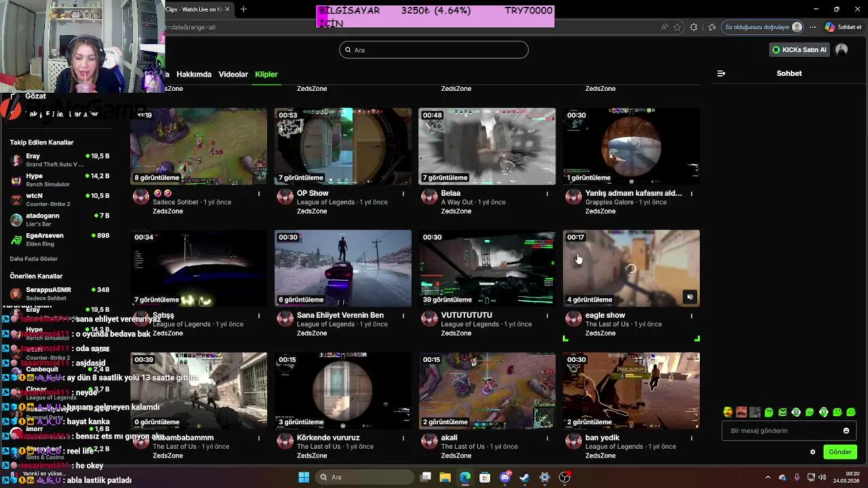Screen dimensions: 868x488
Task: Insert the first yellow quick emote
Action: [728, 412]
